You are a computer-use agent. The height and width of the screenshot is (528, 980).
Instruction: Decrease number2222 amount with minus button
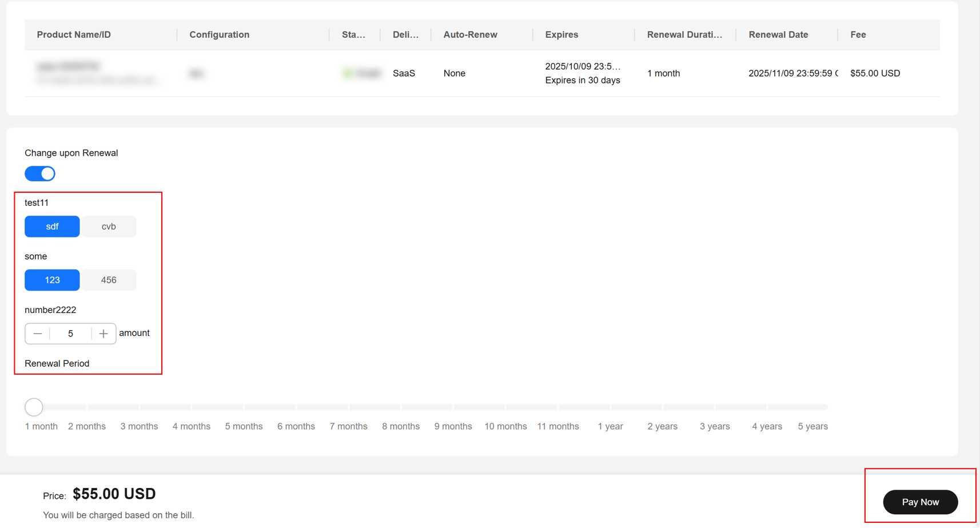[x=38, y=334]
